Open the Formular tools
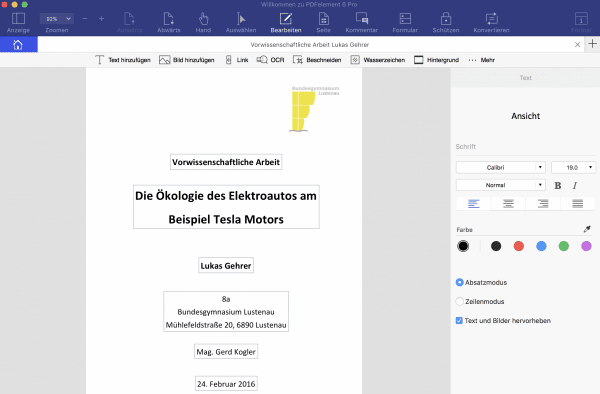 pos(405,23)
